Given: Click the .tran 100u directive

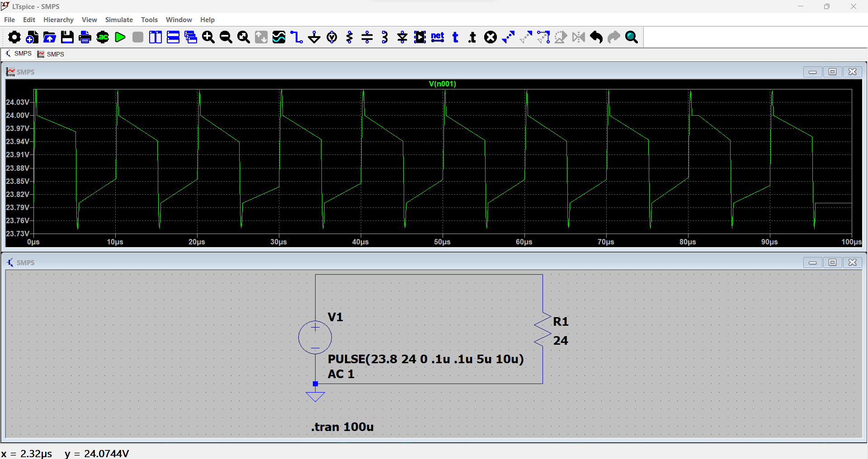Looking at the screenshot, I should click(342, 427).
